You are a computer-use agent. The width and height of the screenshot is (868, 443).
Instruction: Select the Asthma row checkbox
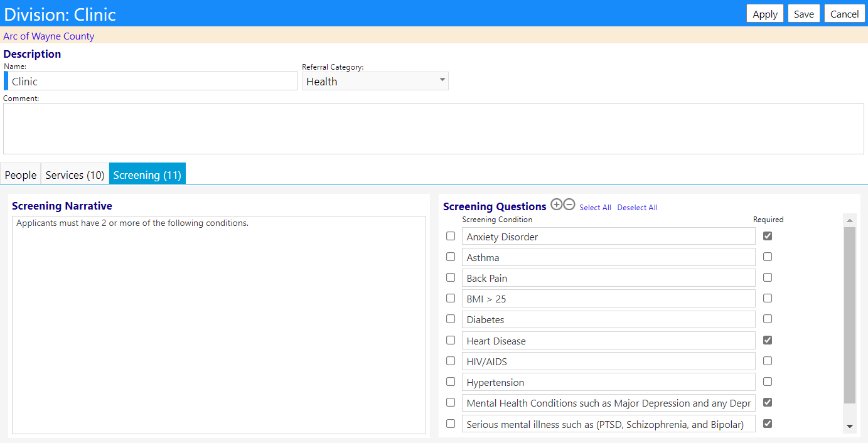451,257
